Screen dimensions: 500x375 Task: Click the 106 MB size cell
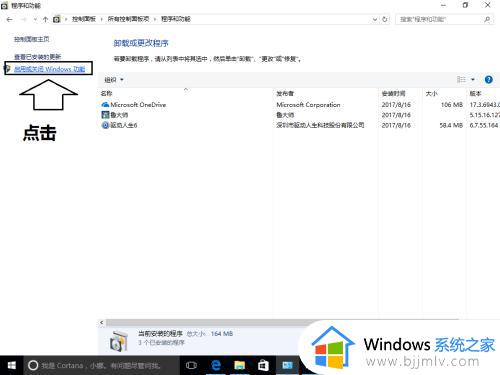pos(452,105)
